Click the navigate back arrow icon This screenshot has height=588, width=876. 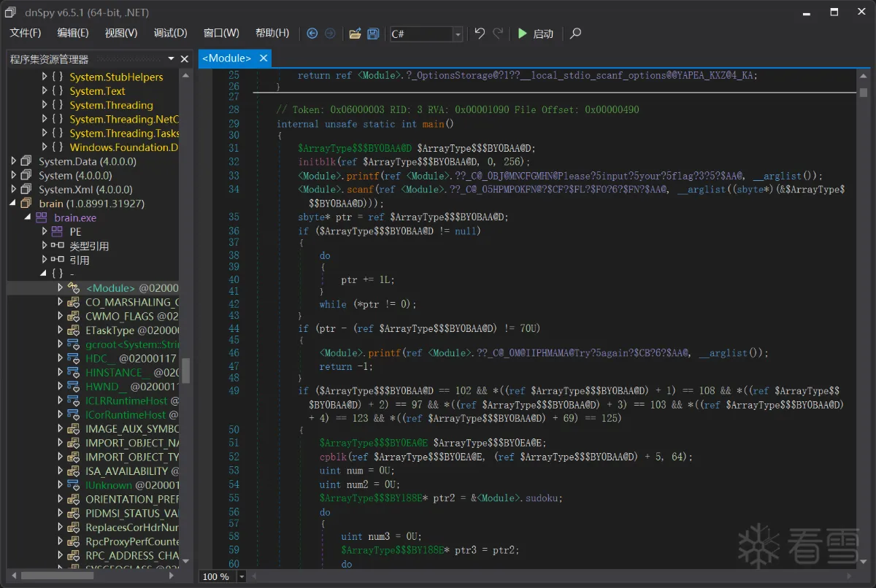click(x=312, y=34)
